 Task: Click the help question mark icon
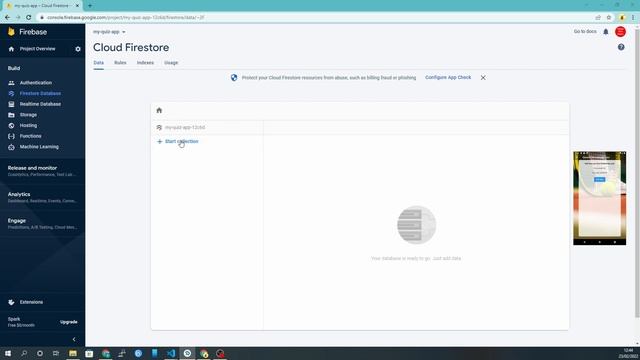point(621,47)
